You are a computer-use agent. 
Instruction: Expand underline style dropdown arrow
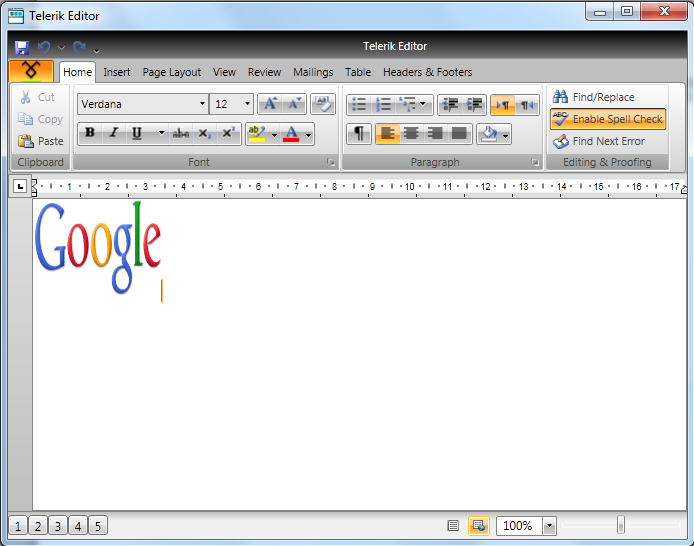162,134
